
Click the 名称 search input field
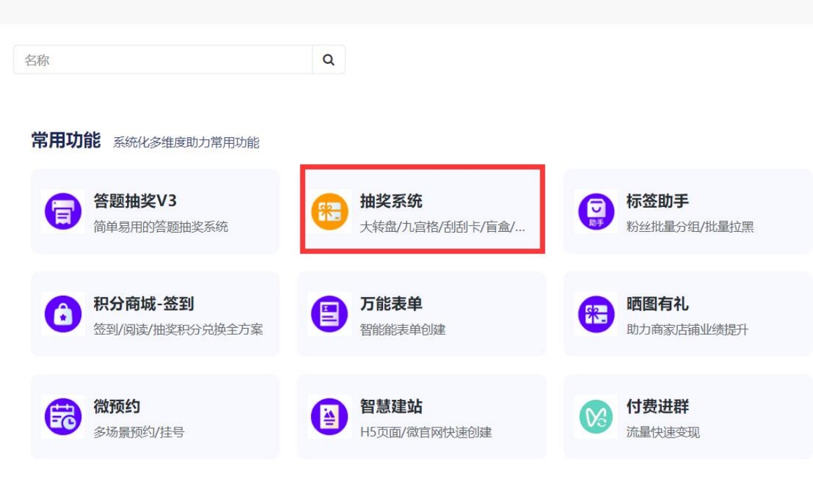tap(161, 59)
